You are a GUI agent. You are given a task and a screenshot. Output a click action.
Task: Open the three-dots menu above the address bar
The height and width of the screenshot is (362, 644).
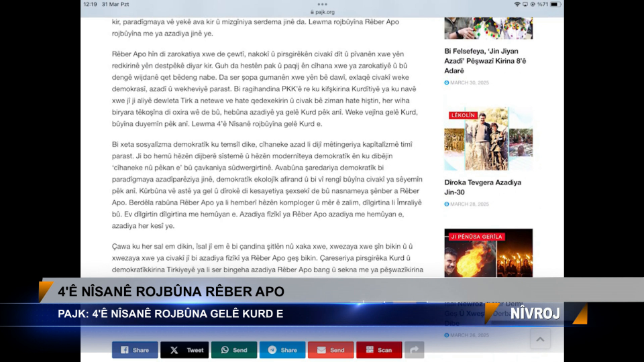click(x=323, y=5)
